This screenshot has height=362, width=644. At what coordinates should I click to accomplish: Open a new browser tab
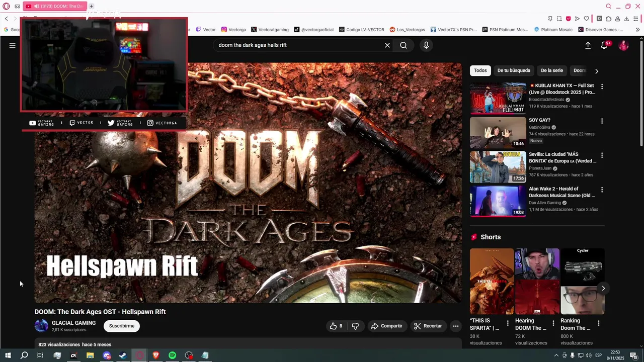point(91,6)
